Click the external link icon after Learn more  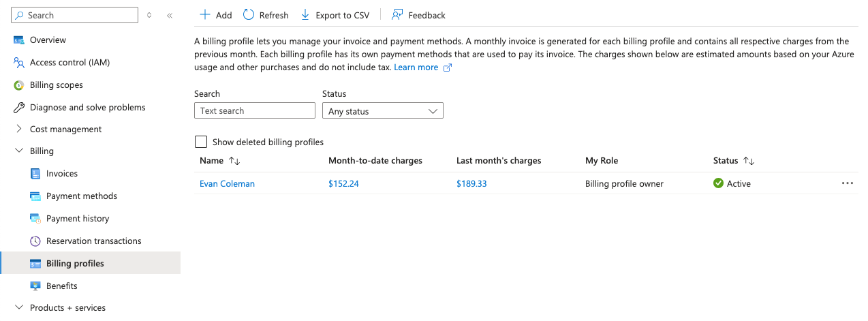coord(448,67)
